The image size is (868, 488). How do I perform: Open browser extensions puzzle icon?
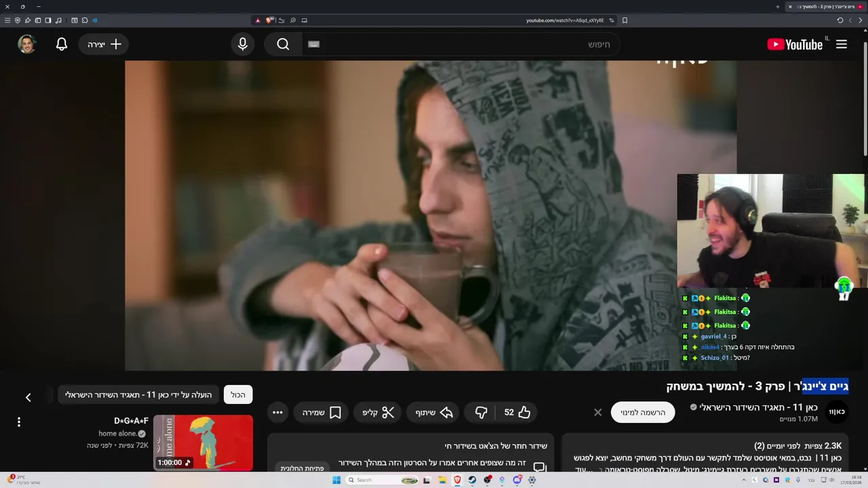click(x=85, y=20)
